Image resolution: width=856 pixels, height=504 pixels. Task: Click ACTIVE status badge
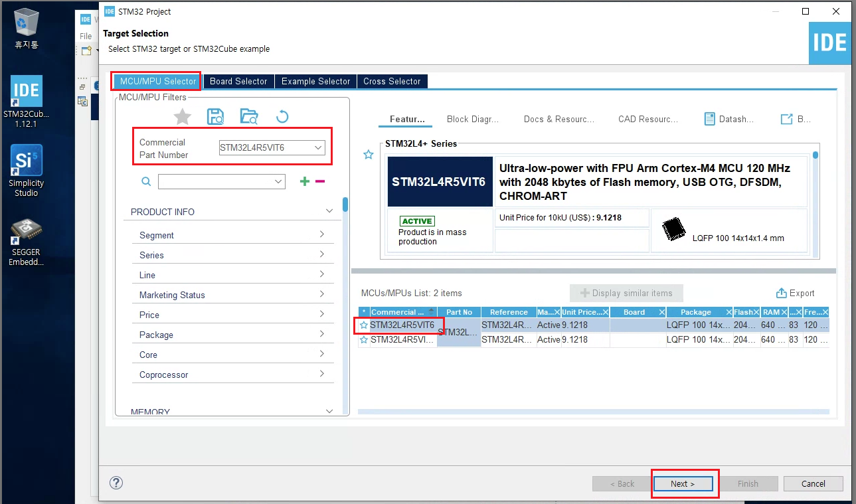coord(417,221)
